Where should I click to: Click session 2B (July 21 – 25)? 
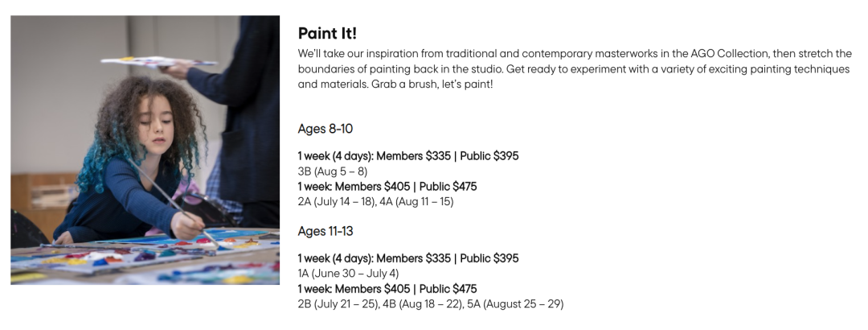click(338, 304)
